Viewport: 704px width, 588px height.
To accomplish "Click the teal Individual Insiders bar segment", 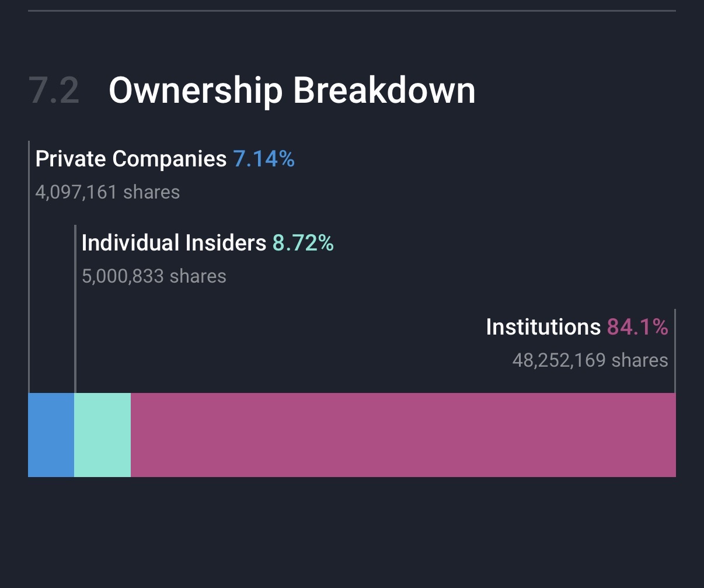I will tap(103, 434).
